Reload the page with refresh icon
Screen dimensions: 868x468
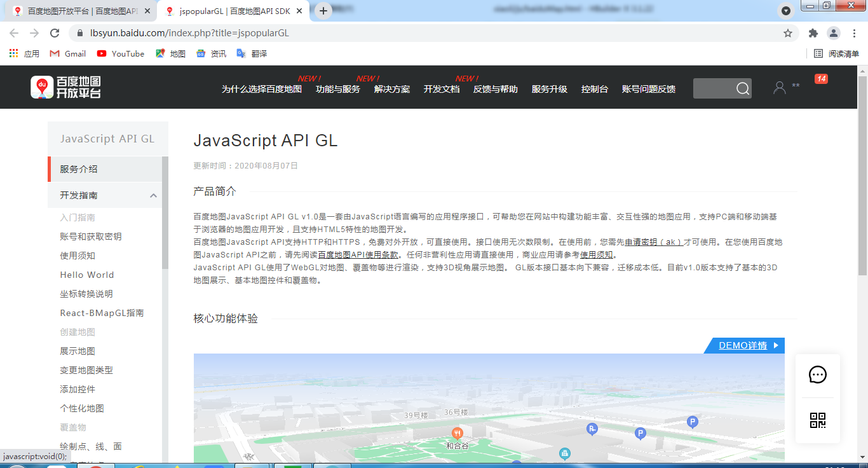(x=55, y=33)
